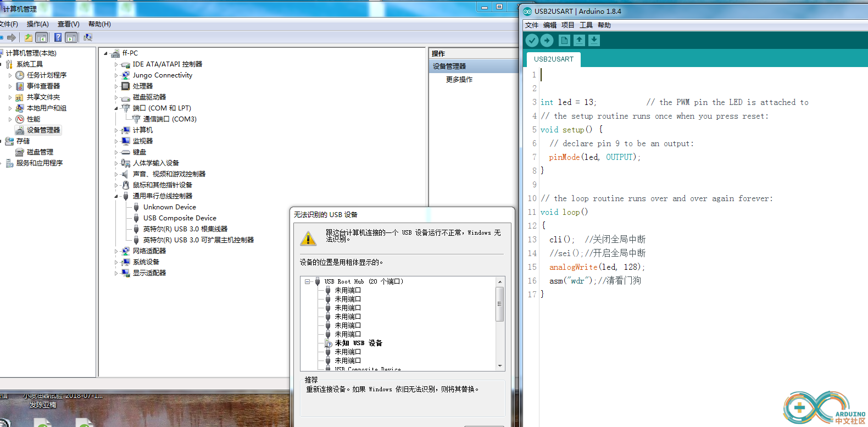
Task: Select 服务和应用程序 in left tree
Action: click(x=39, y=163)
